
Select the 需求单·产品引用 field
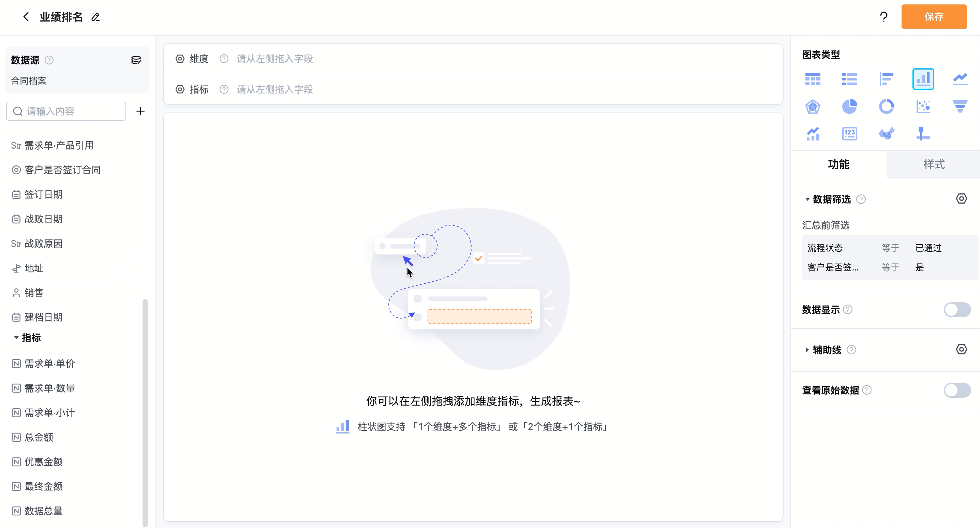[x=53, y=145]
